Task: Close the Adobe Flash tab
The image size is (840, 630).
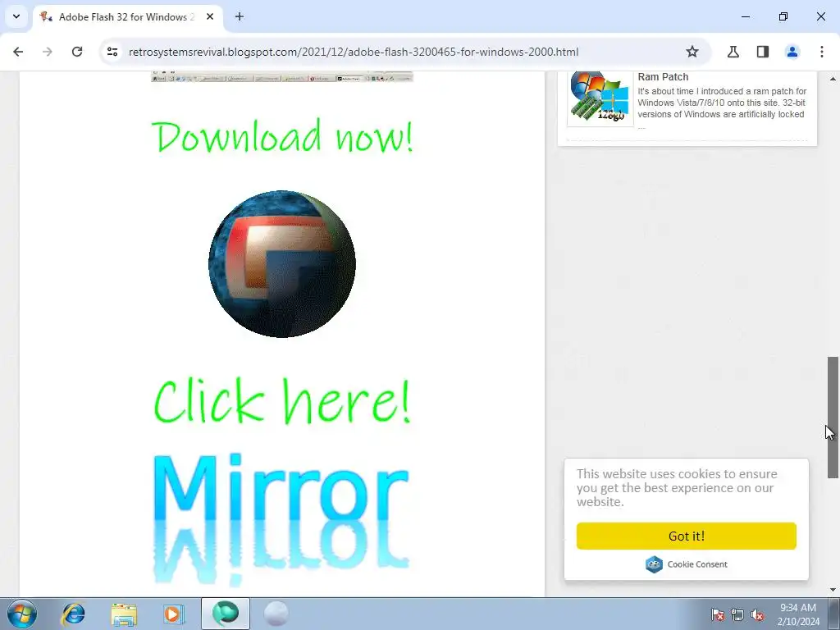Action: [210, 16]
